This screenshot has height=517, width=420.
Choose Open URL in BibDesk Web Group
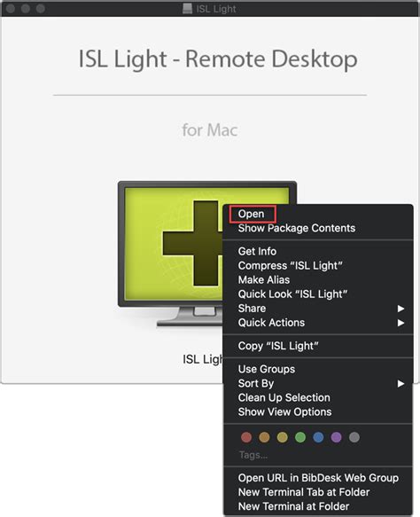[x=318, y=478]
